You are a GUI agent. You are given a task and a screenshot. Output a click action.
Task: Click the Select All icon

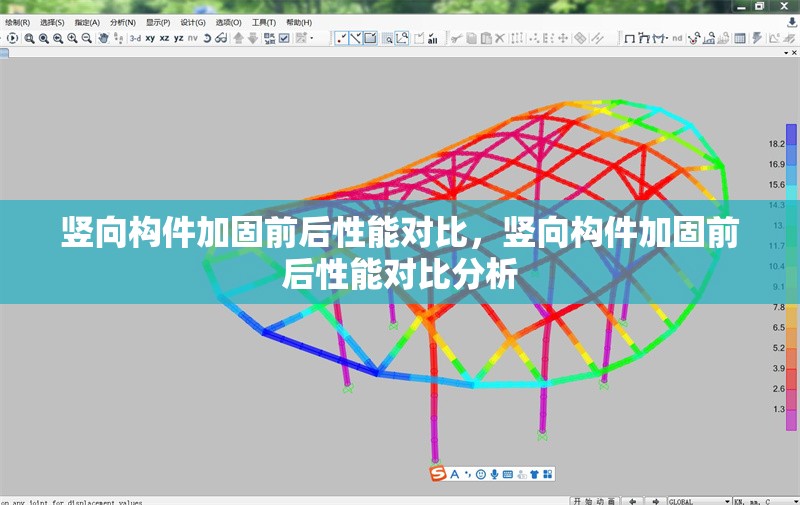point(433,38)
